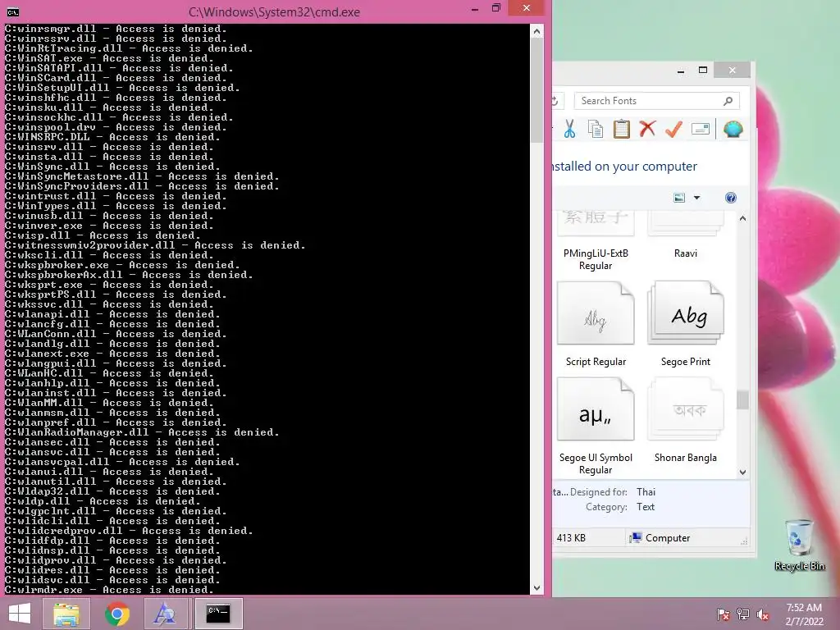Click the Fonts list scroll down arrow
Screen dimensions: 840x630
742,472
